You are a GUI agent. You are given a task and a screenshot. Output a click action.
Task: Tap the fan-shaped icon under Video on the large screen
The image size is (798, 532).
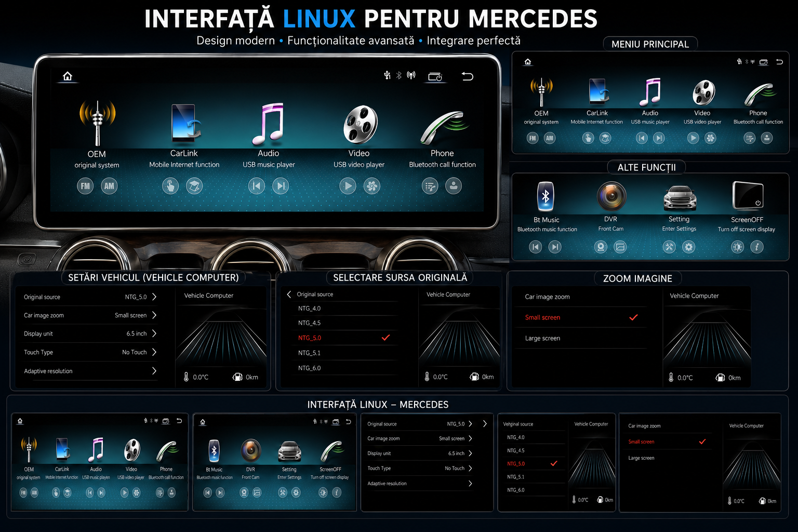tap(371, 186)
